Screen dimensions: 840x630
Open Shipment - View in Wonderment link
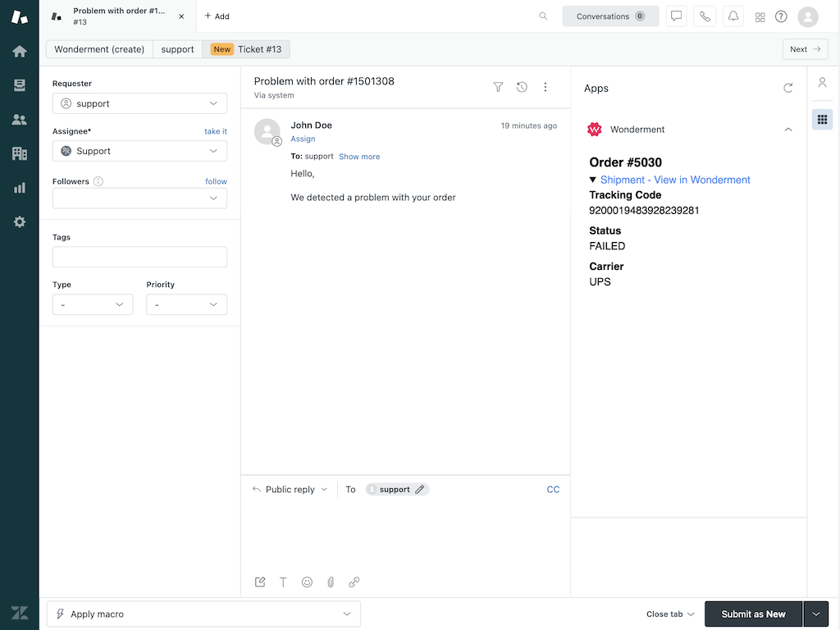click(x=674, y=180)
